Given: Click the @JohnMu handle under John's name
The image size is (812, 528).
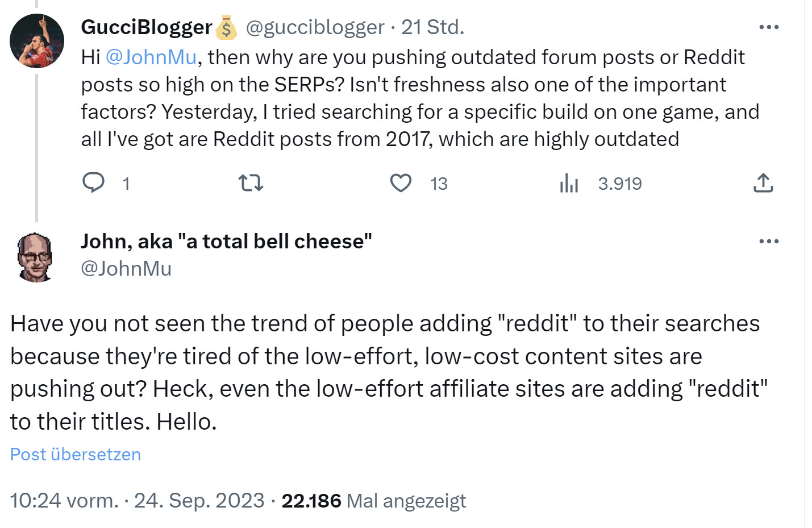Looking at the screenshot, I should pyautogui.click(x=126, y=268).
